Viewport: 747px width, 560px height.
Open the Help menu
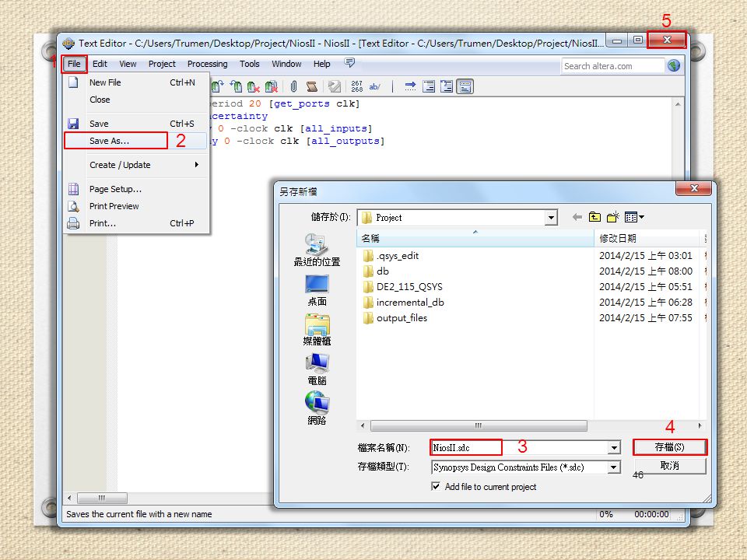tap(321, 64)
